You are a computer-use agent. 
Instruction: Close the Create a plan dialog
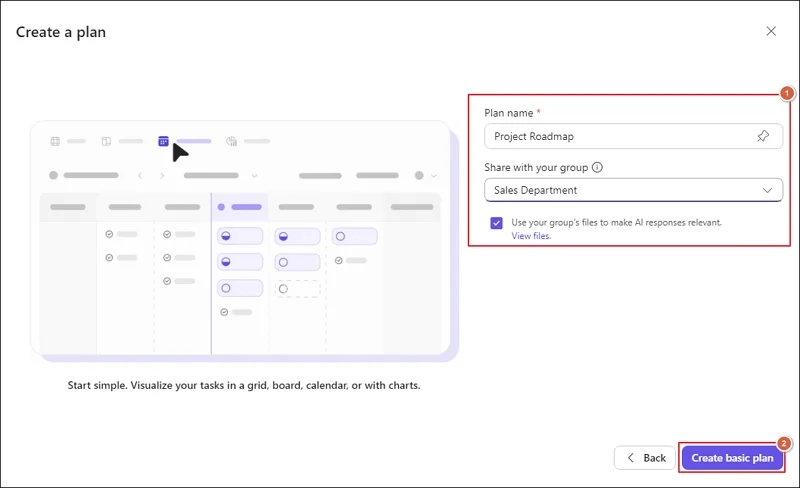click(771, 31)
